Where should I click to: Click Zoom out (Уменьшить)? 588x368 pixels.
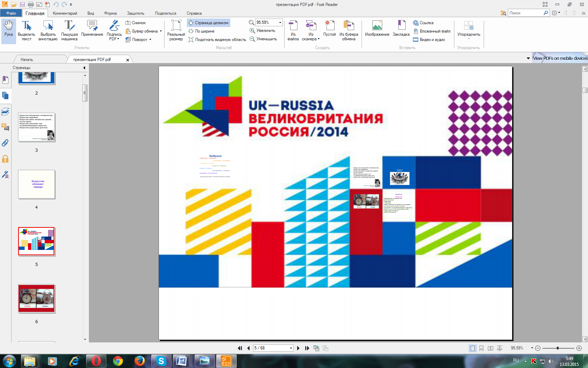tap(263, 39)
